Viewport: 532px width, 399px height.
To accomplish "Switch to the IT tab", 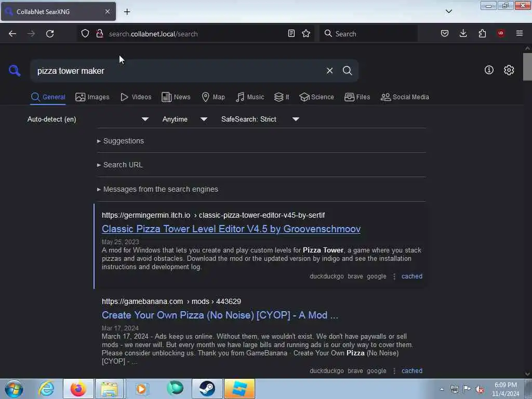I will pyautogui.click(x=281, y=97).
